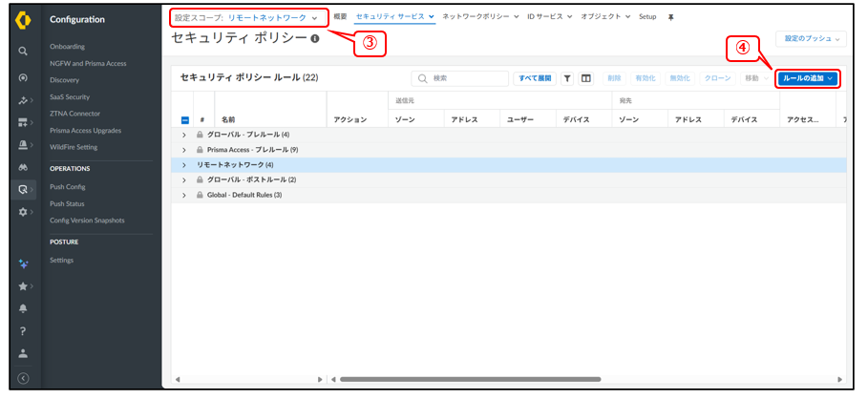This screenshot has width=868, height=399.
Task: Click the info icon beside セキュリティ ポリシー title
Action: coord(315,38)
